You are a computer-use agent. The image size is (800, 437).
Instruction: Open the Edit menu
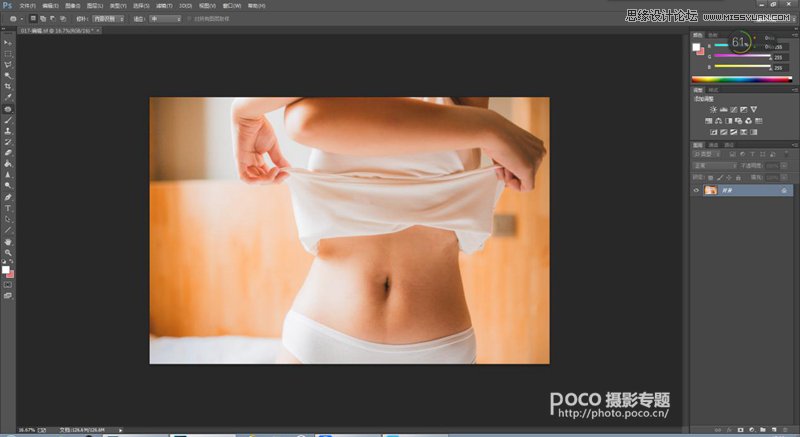pos(50,6)
